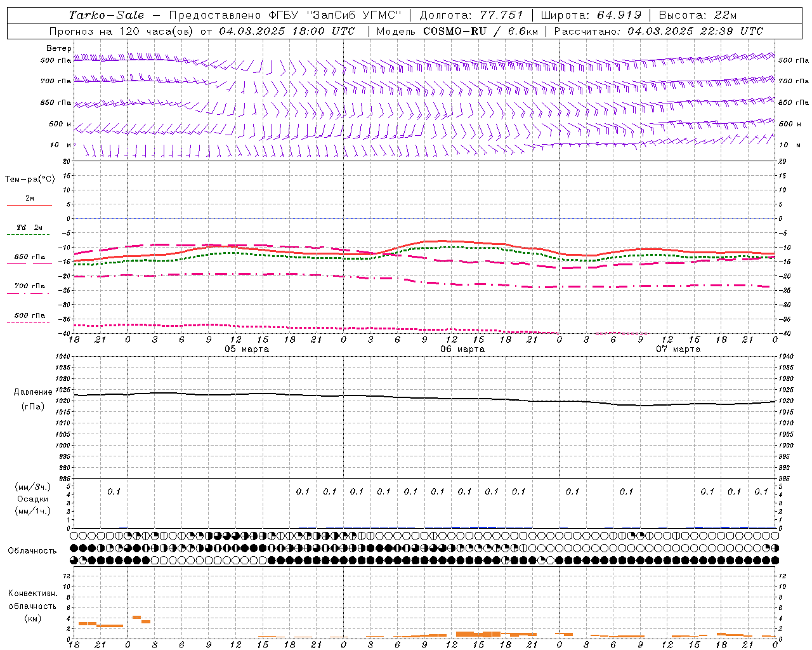Viewport: 812px width, 650px height.
Task: Click the 985 value on right pressure axis
Action: [785, 479]
